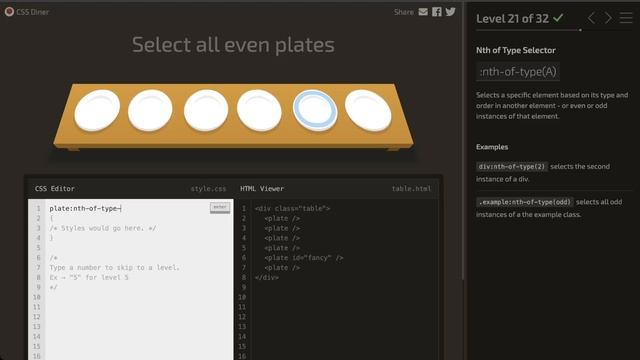Click the 'style.css' file label
The image size is (640, 360).
pos(208,189)
